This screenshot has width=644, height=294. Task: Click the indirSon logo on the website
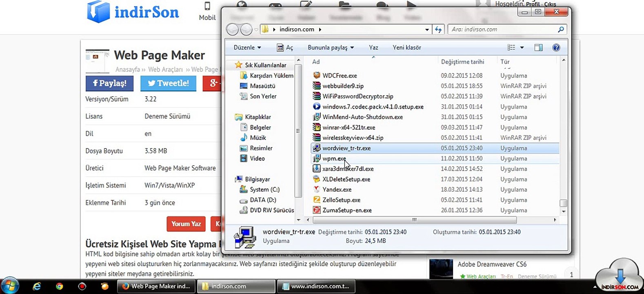(133, 12)
